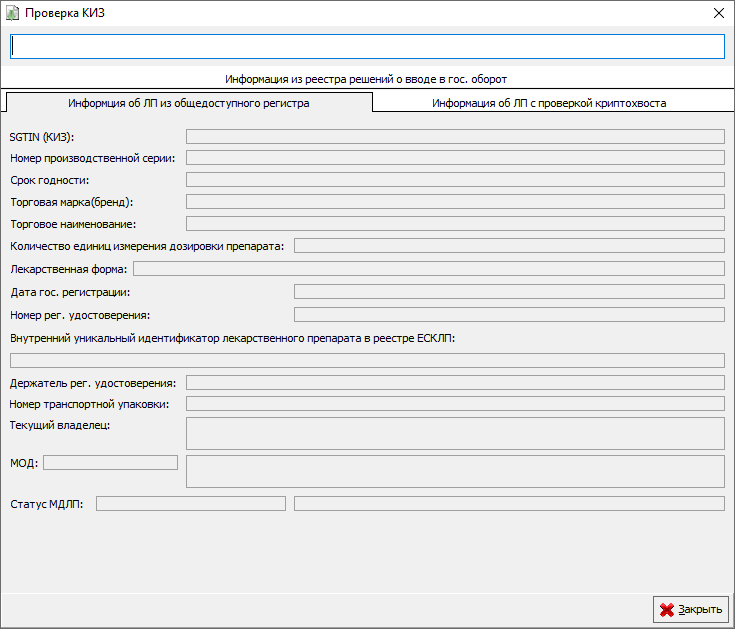Screen dimensions: 735x629
Task: Focus the Дата гос. регистрации field
Action: click(x=509, y=292)
